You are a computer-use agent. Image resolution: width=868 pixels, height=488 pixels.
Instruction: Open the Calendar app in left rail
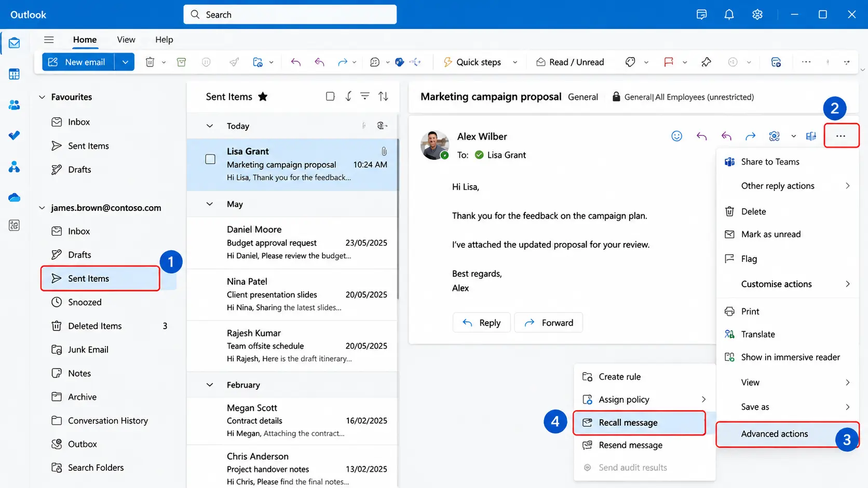tap(14, 74)
